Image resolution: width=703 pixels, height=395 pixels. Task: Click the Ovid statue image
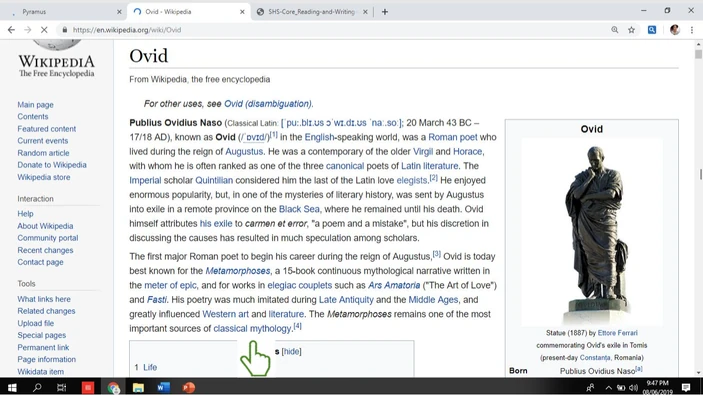[x=592, y=232]
